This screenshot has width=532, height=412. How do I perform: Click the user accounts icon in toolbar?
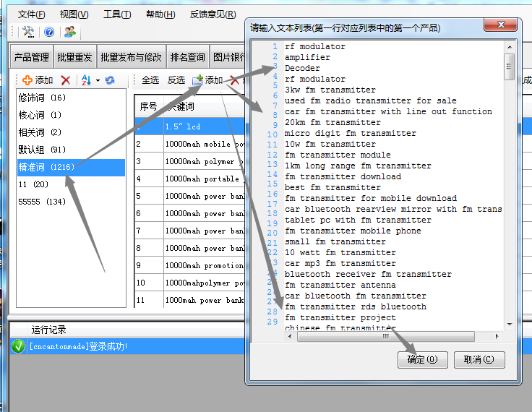click(x=69, y=32)
